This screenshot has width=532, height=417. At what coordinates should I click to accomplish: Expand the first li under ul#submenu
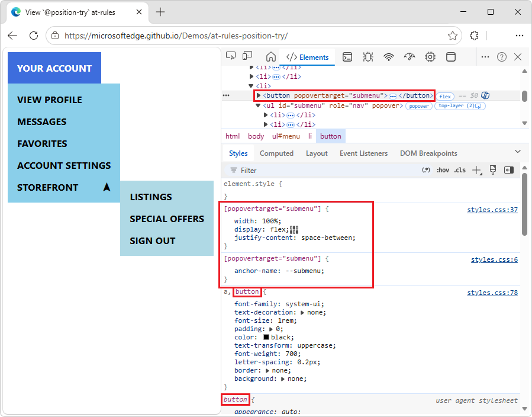pos(266,115)
